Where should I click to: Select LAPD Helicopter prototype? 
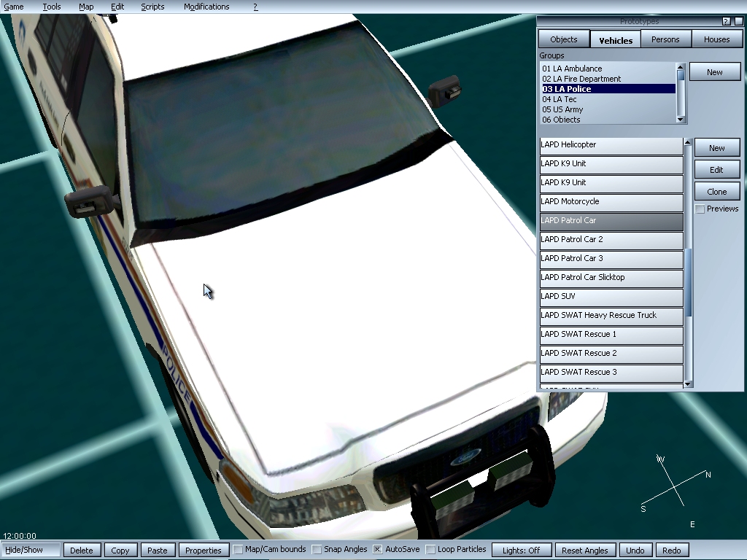[x=611, y=146]
